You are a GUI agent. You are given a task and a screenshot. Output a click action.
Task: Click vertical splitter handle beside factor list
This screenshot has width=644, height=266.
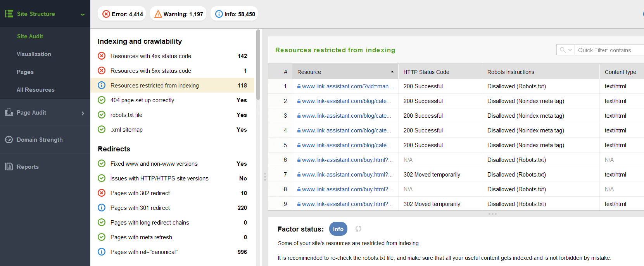click(x=265, y=177)
